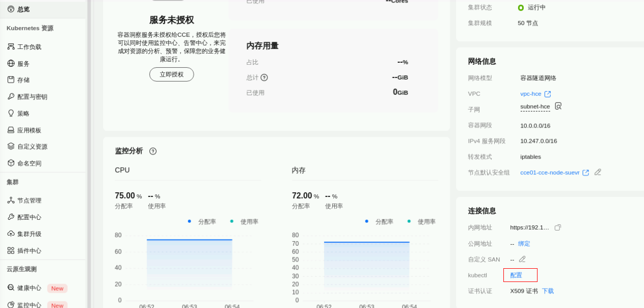Click the 工作负载 workloads icon

click(11, 46)
